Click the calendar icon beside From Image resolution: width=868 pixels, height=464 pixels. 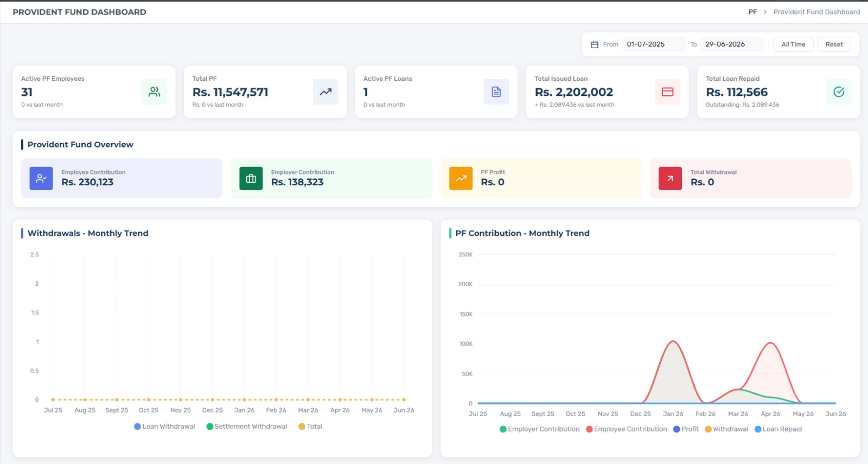[595, 44]
